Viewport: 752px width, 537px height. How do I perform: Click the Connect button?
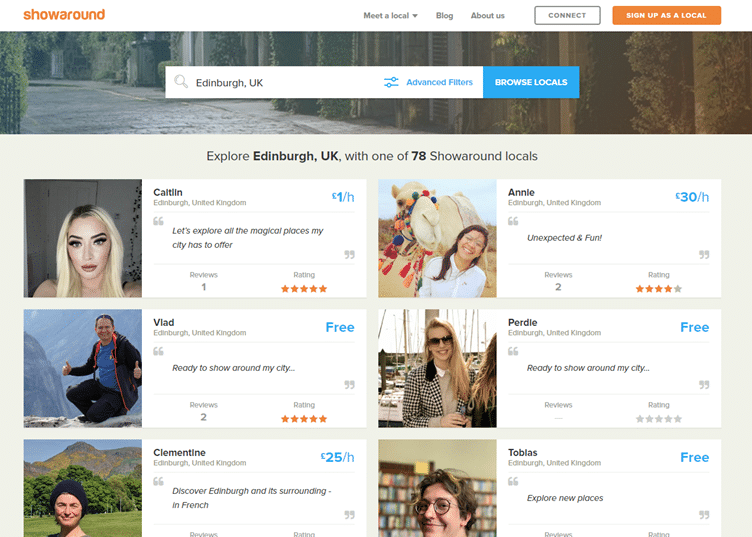[567, 15]
